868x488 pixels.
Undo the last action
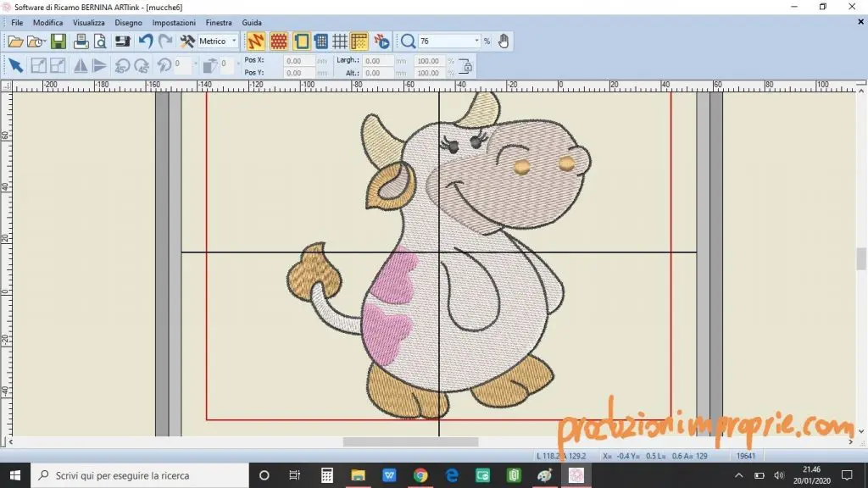tap(146, 41)
